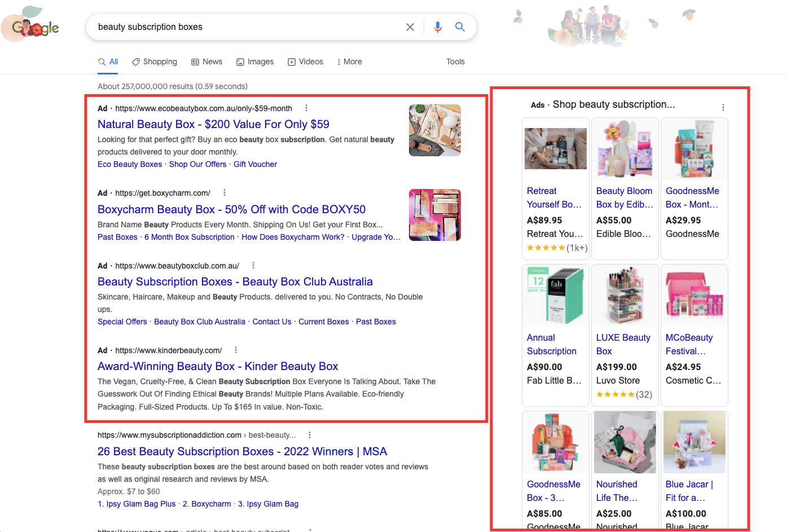Open Nourished Life product image
787x532 pixels.
tap(625, 442)
